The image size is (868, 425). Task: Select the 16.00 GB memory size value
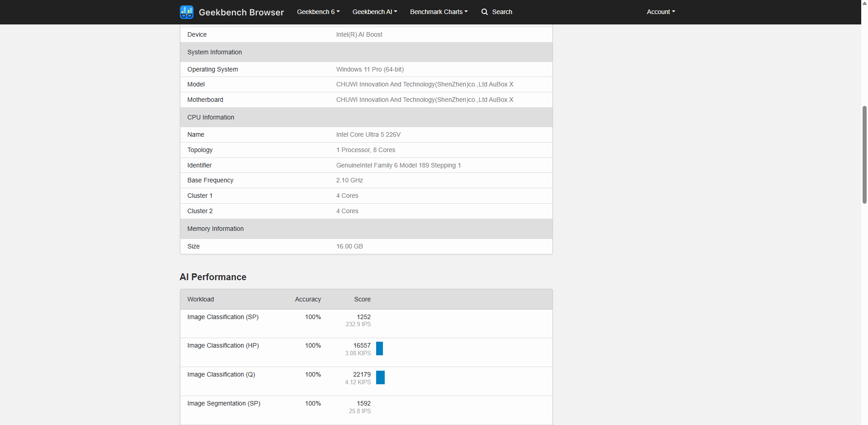349,246
